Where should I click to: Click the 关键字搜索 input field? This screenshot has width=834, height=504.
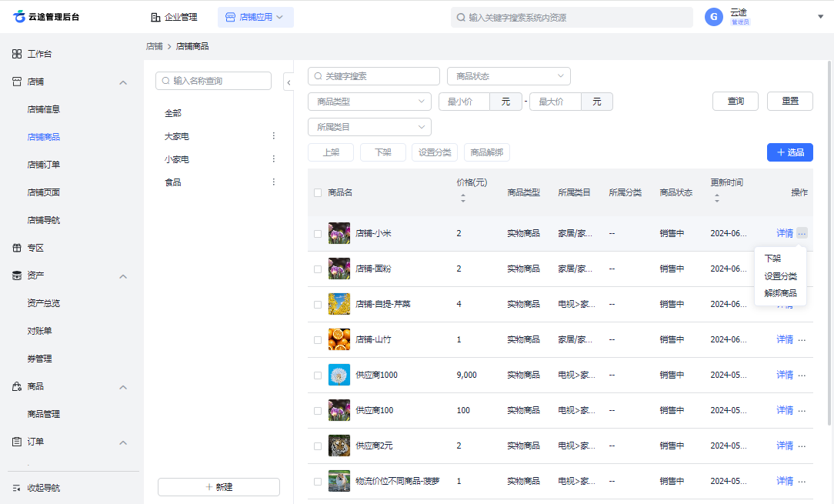tap(374, 76)
